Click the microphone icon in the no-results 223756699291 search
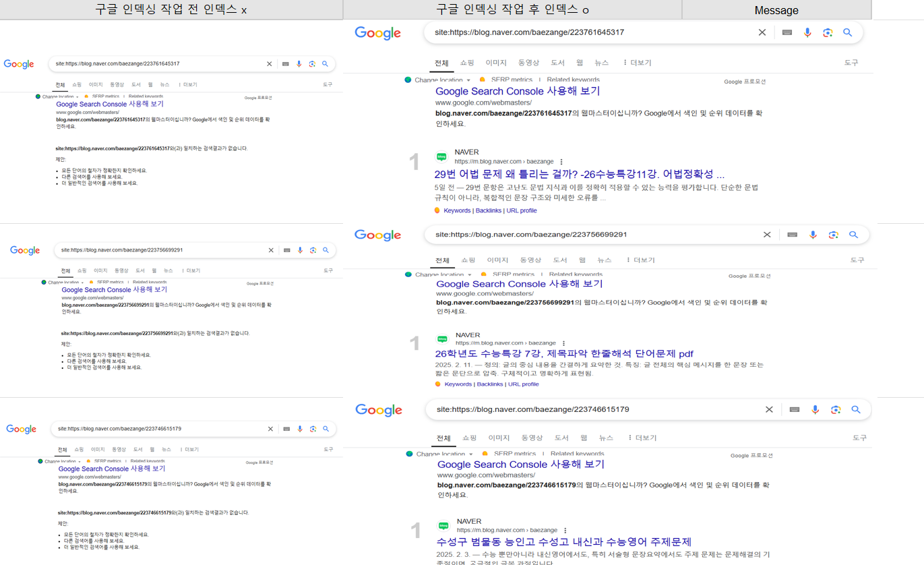The height and width of the screenshot is (565, 924). (300, 250)
